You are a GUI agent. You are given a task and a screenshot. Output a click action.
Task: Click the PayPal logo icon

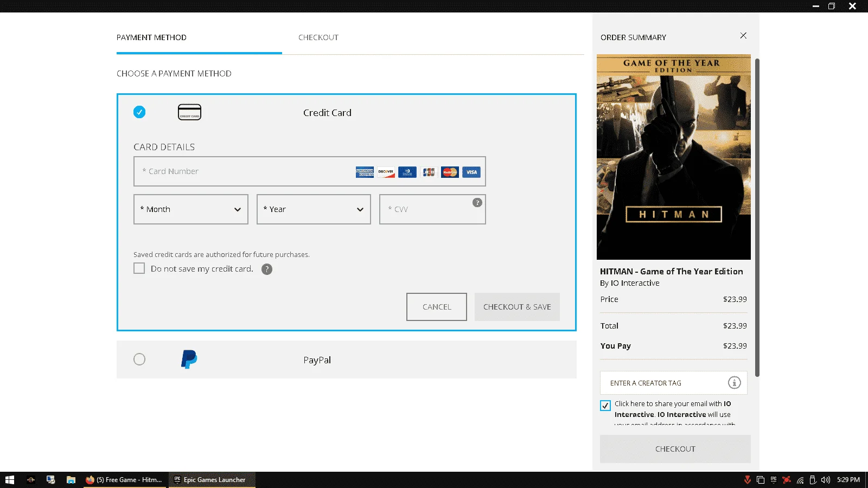tap(189, 359)
